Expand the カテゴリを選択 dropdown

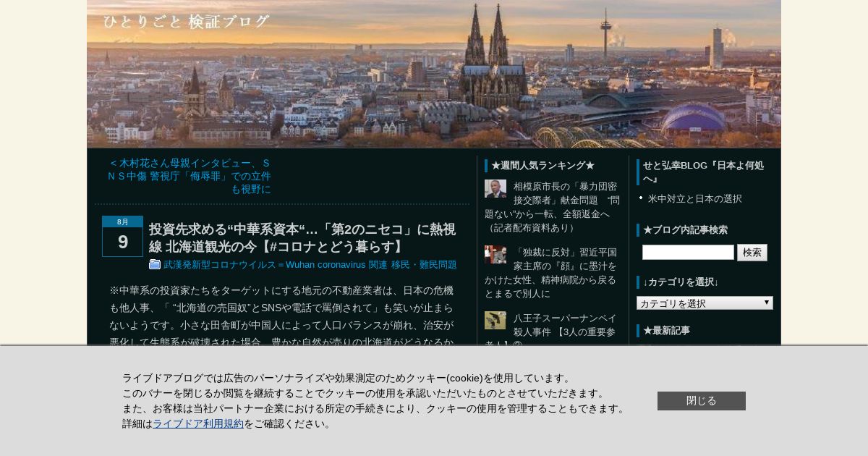point(705,303)
